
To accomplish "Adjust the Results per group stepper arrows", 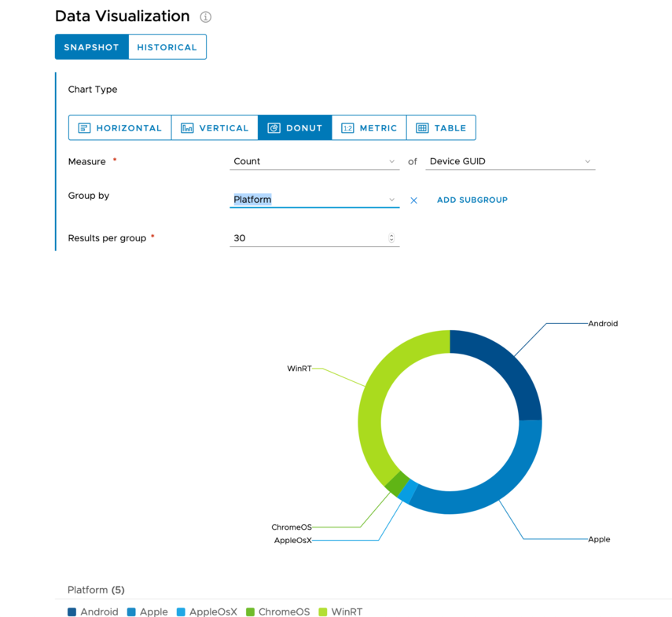I will (391, 238).
